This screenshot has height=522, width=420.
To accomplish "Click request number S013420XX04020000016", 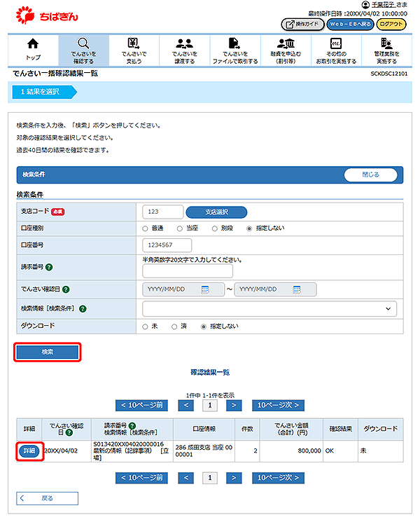I will point(128,444).
